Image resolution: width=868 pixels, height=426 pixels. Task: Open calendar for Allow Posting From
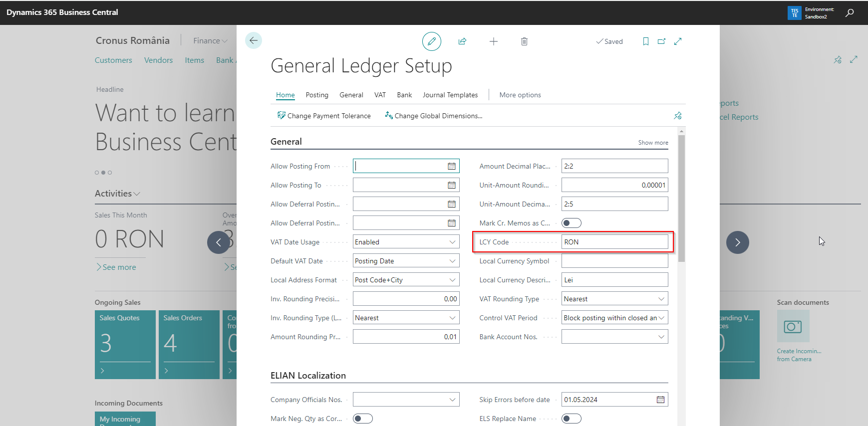[452, 166]
